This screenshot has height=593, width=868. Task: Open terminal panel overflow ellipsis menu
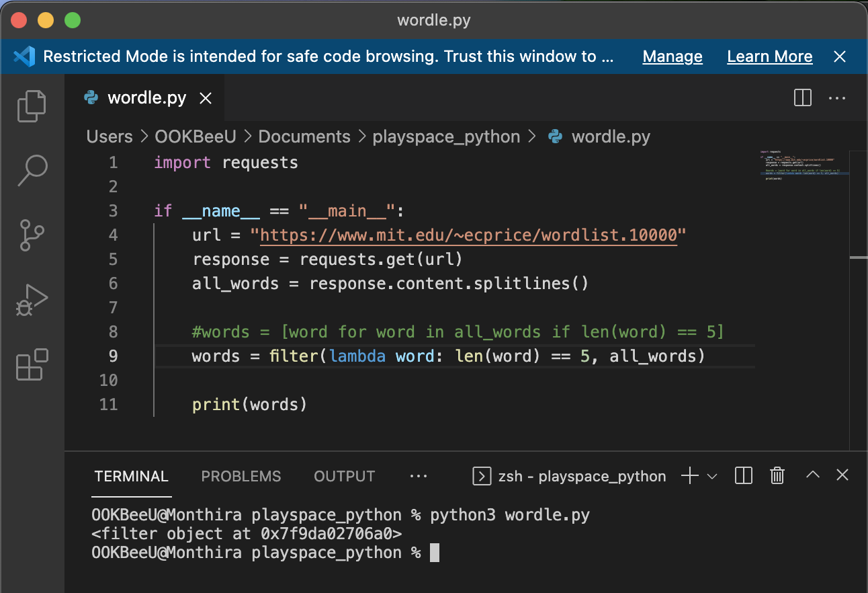tap(418, 475)
